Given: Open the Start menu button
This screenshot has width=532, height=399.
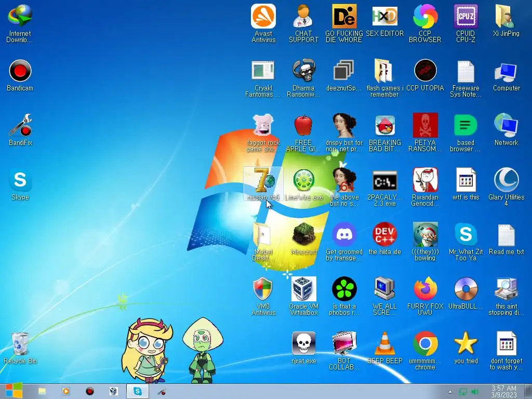Looking at the screenshot, I should [14, 391].
